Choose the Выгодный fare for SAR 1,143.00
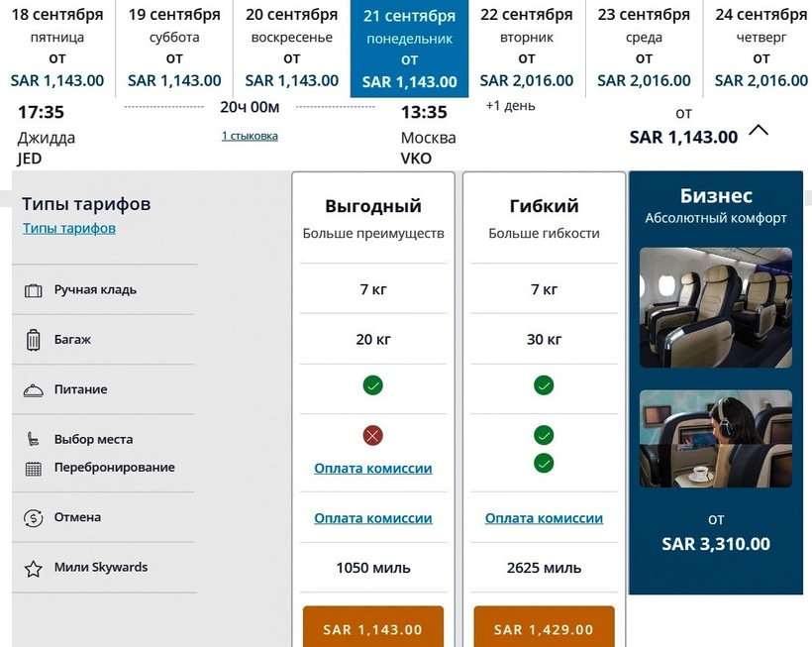Viewport: 812px width, 647px height. tap(373, 628)
